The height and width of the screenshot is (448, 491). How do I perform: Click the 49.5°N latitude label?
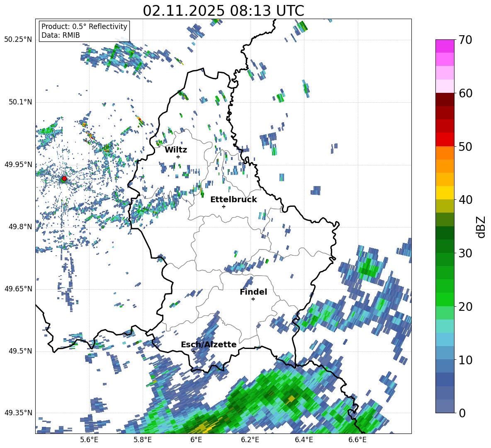(20, 351)
